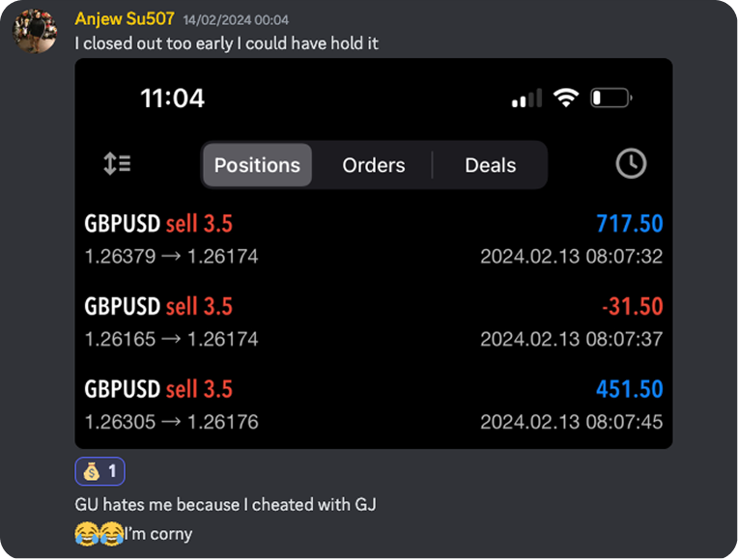Click the battery indicator icon
This screenshot has width=738, height=560.
click(610, 98)
